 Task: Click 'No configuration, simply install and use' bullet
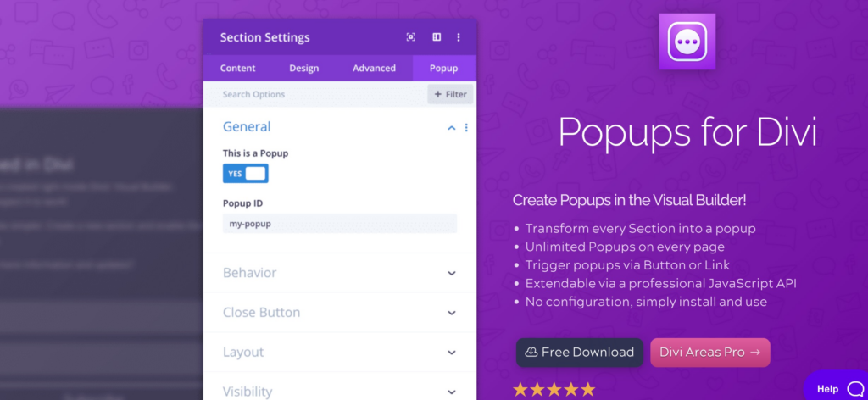tap(646, 302)
